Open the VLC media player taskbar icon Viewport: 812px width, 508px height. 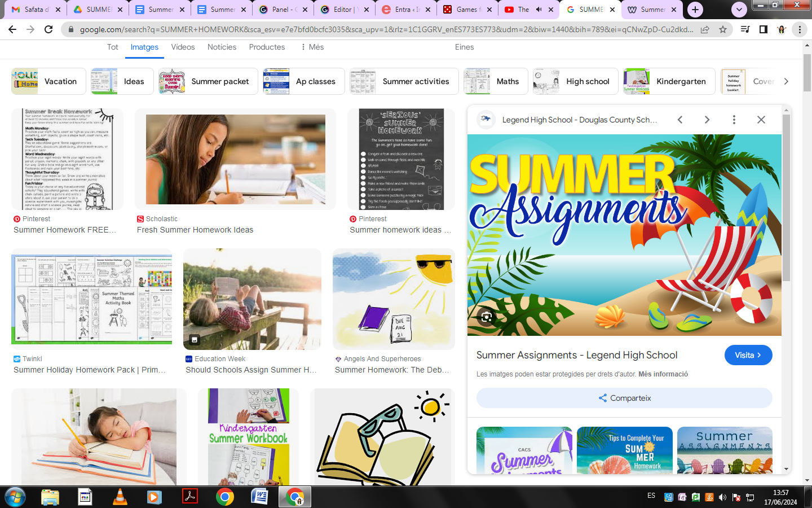point(120,497)
